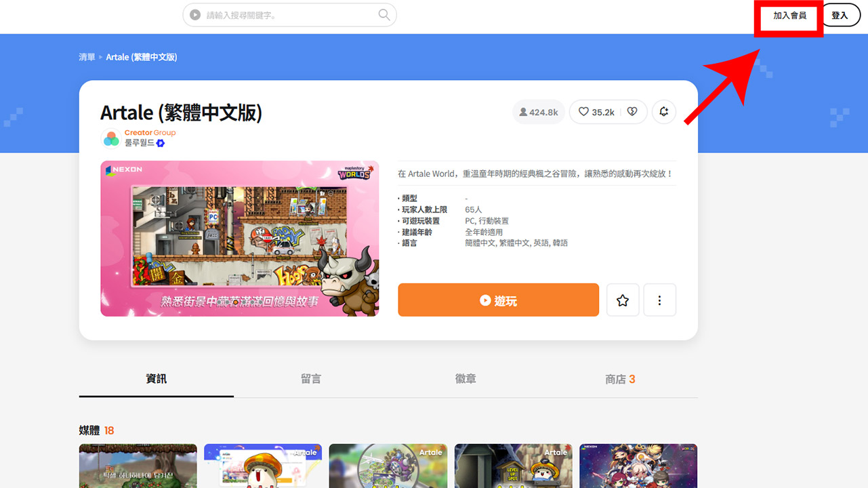Click the play arrow inside the 遊玩 button
The width and height of the screenshot is (868, 488).
(x=484, y=300)
